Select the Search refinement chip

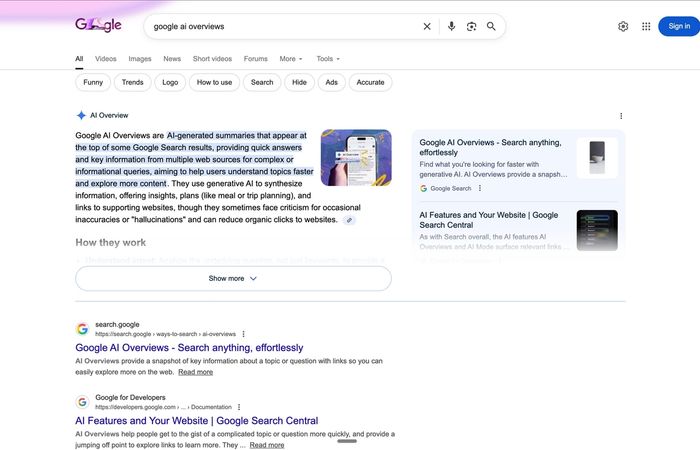262,83
